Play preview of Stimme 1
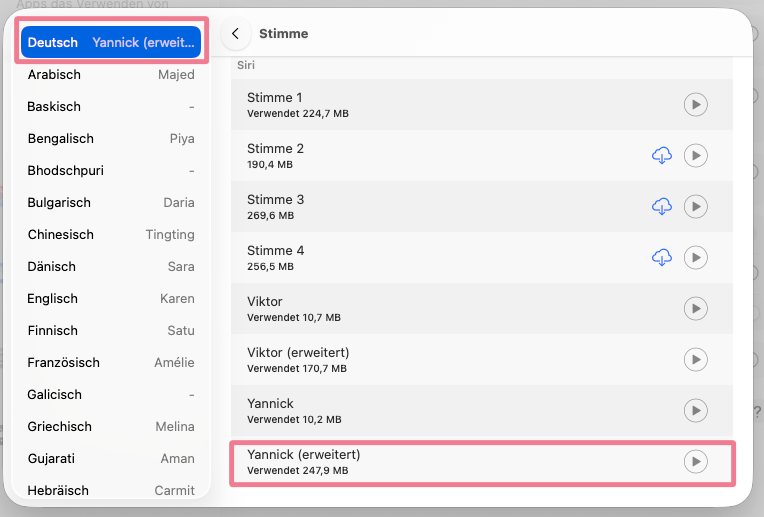 point(695,105)
